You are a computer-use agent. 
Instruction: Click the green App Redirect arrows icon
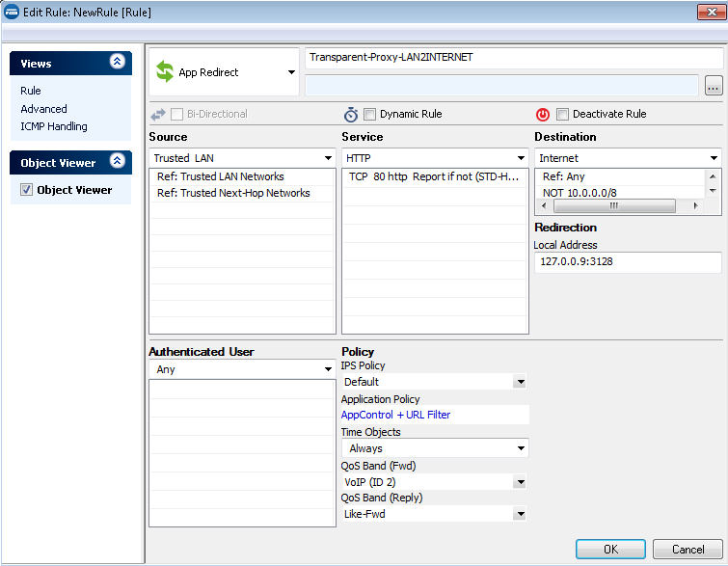(x=164, y=72)
